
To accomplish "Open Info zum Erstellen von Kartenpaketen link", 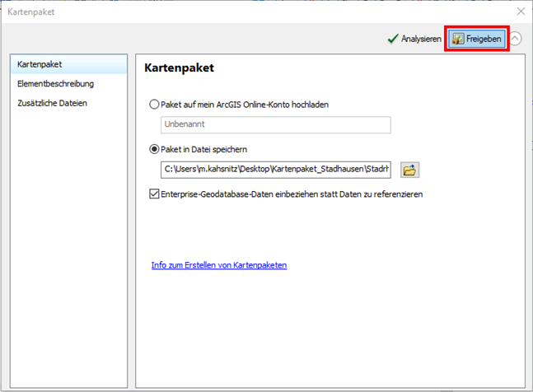I will [218, 265].
